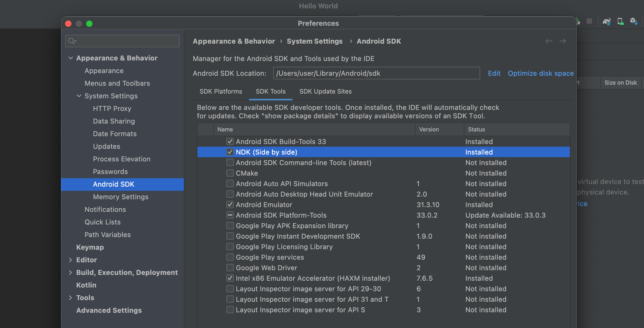
Task: Open Data Sharing settings
Action: 114,121
